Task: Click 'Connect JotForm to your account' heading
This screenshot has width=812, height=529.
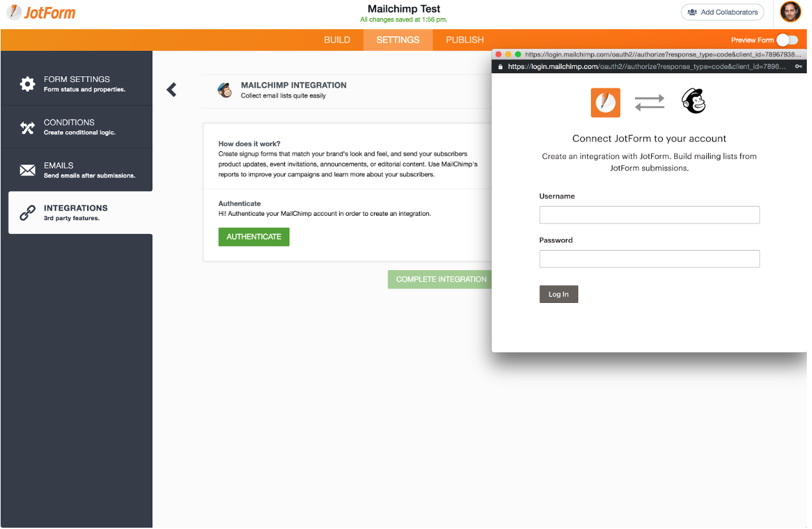Action: click(x=649, y=138)
